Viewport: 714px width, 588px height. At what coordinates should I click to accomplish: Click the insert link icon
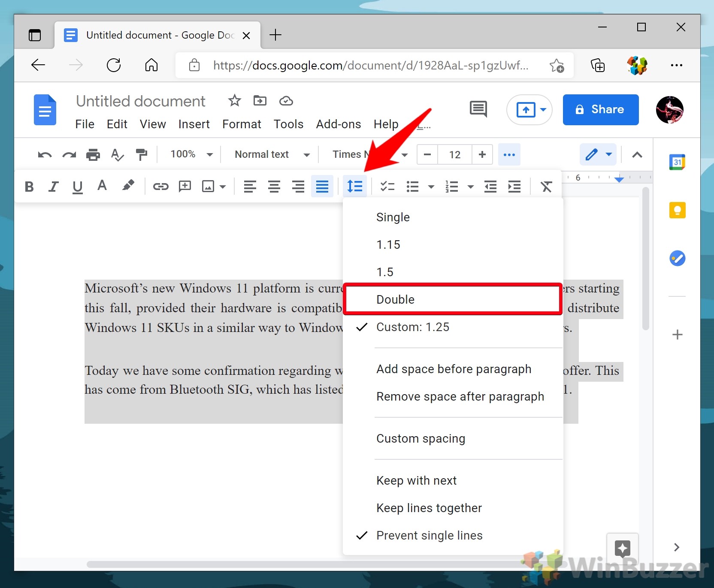point(161,187)
